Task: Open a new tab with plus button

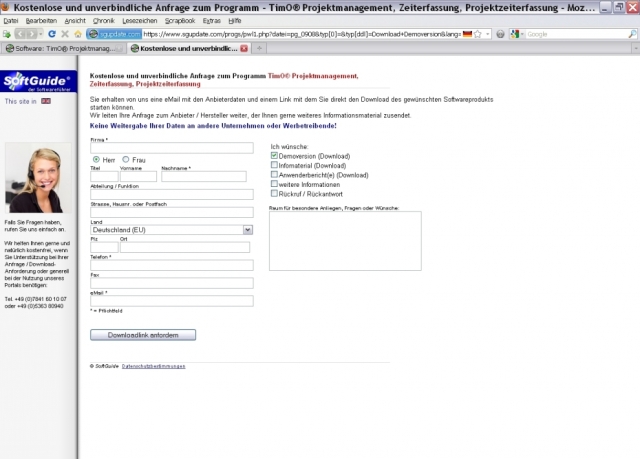Action: coord(259,49)
